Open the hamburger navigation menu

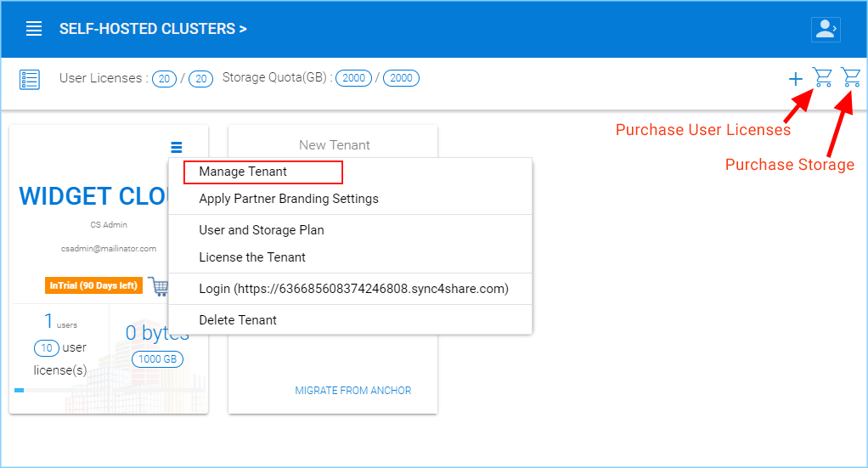[x=34, y=29]
